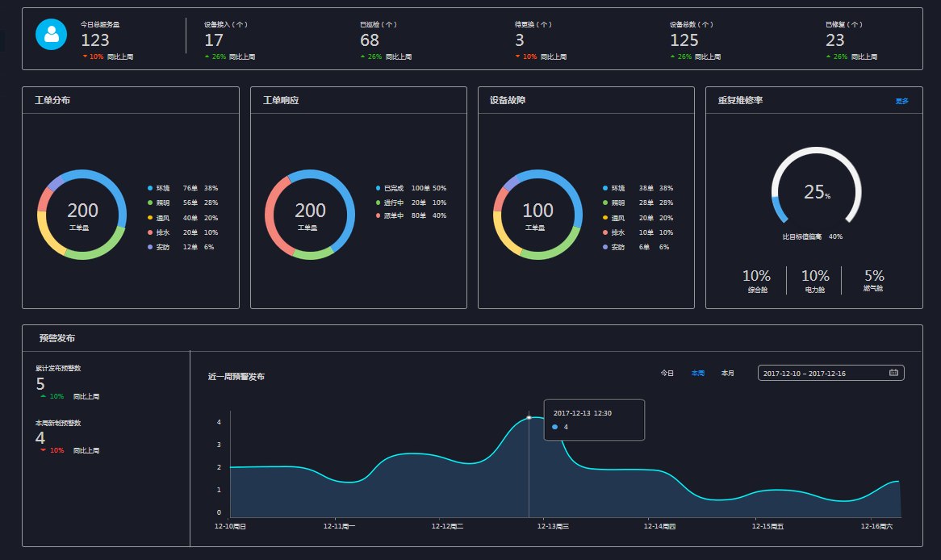Hide the 派单中 series in 工单响应 legend
This screenshot has width=941, height=560.
393,217
